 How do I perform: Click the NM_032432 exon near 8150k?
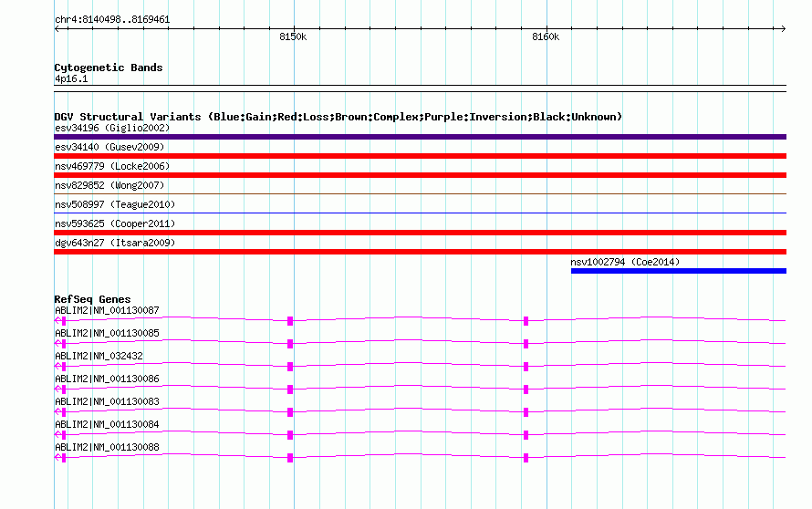(x=290, y=367)
